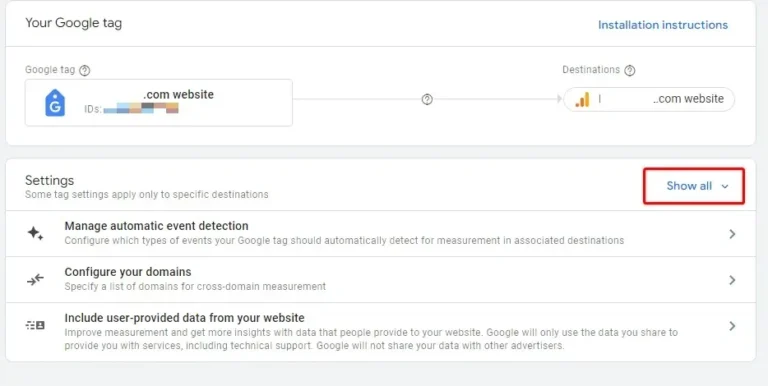
Task: Expand settings with Show all
Action: pyautogui.click(x=694, y=186)
